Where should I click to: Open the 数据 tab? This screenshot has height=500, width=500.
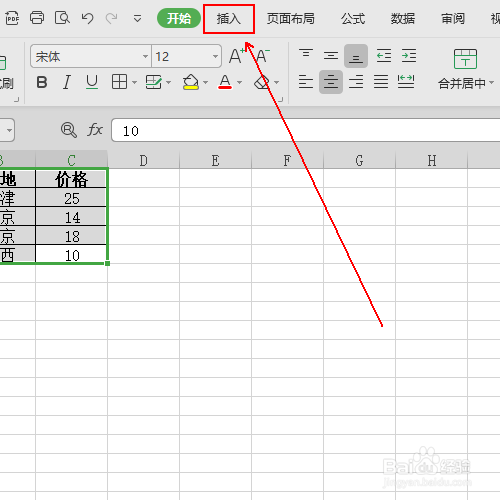pyautogui.click(x=403, y=19)
